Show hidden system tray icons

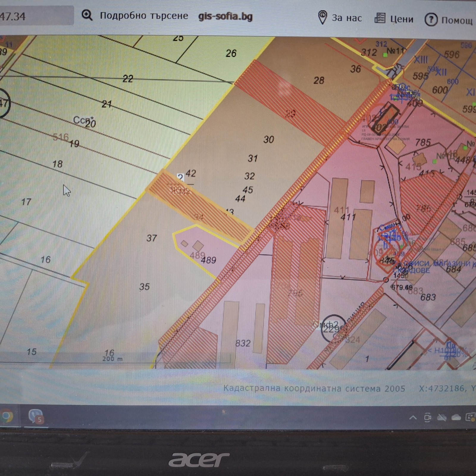[x=413, y=418]
